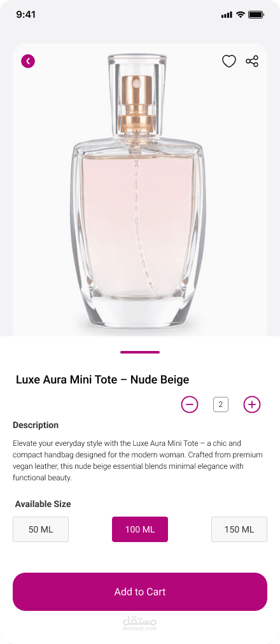The height and width of the screenshot is (644, 280).
Task: Choose the 150 ML size option
Action: [239, 529]
